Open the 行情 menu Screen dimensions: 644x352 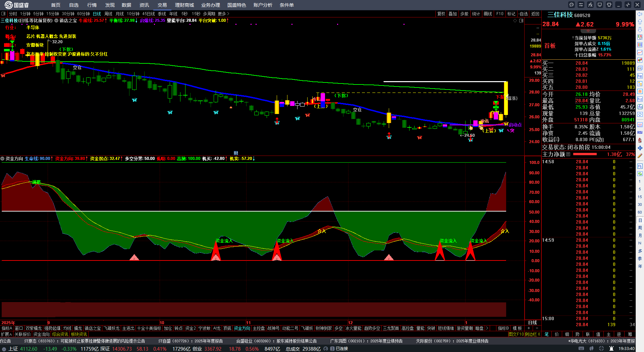tap(92, 5)
